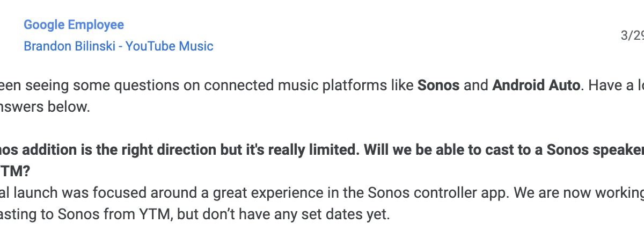Click the post date starting with 3/29
644x230 pixels.
coord(632,35)
